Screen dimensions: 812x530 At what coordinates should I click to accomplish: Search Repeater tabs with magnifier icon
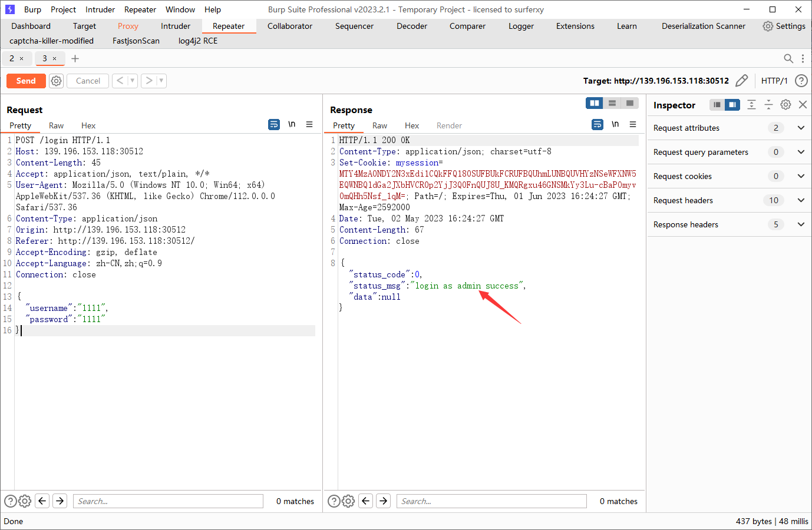click(x=788, y=58)
